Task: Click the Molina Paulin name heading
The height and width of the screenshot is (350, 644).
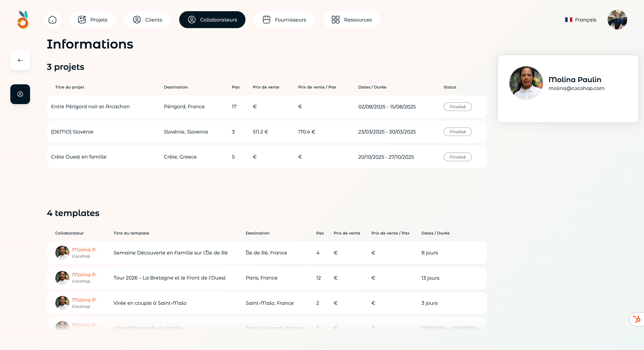Action: [x=575, y=79]
